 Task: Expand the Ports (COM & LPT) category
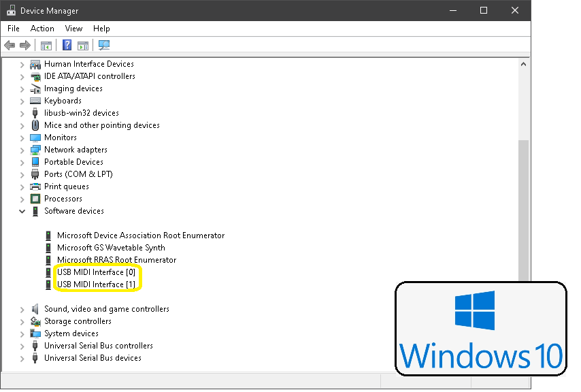(x=22, y=174)
